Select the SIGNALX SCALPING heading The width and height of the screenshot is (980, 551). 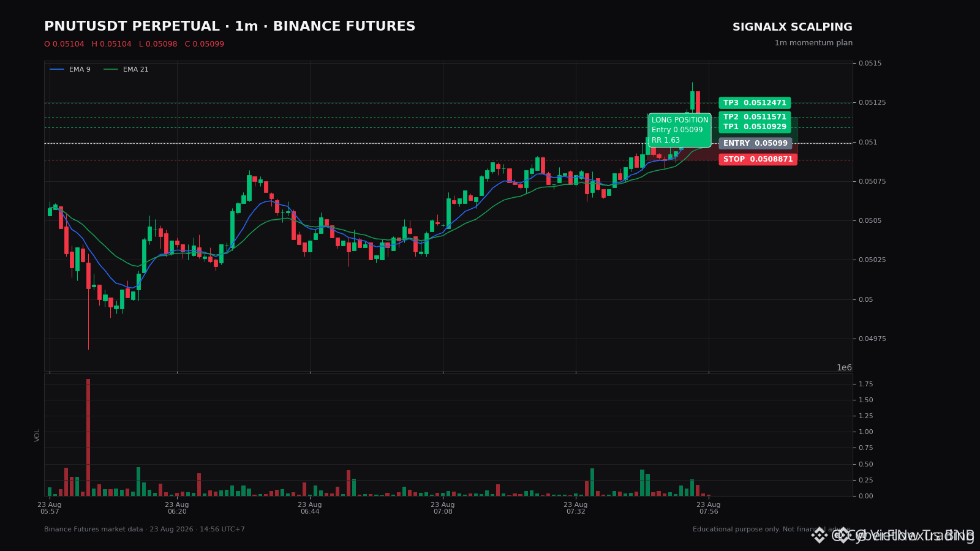pyautogui.click(x=793, y=28)
